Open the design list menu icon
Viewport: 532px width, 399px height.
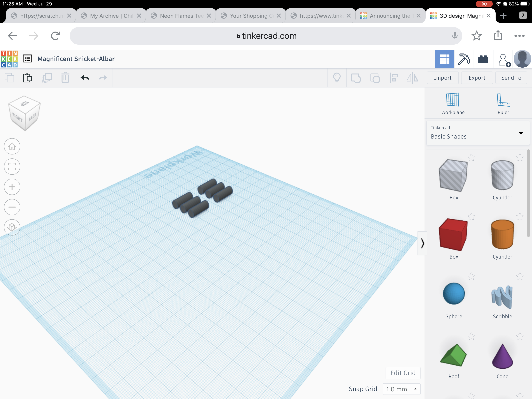[x=27, y=59]
